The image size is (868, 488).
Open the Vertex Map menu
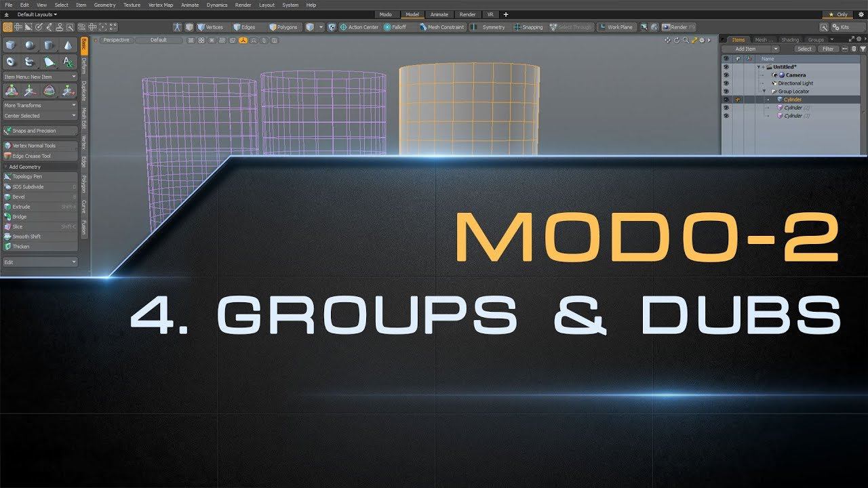[161, 5]
